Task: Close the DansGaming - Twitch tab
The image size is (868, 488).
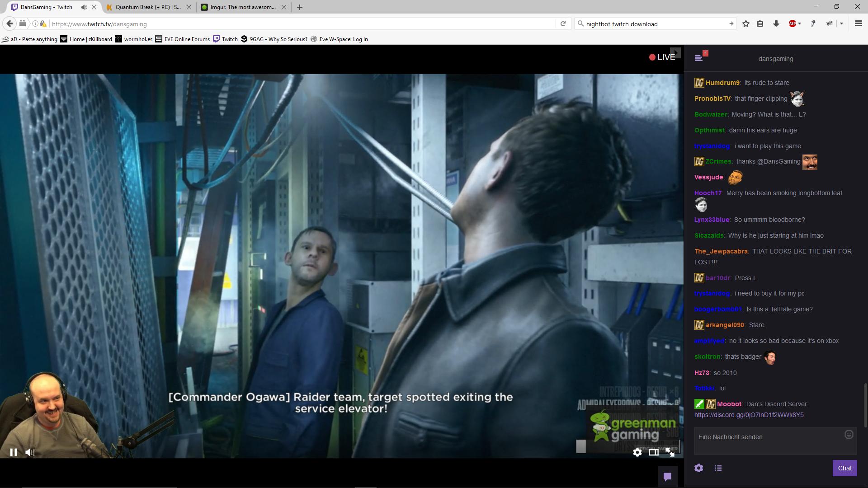Action: point(94,7)
